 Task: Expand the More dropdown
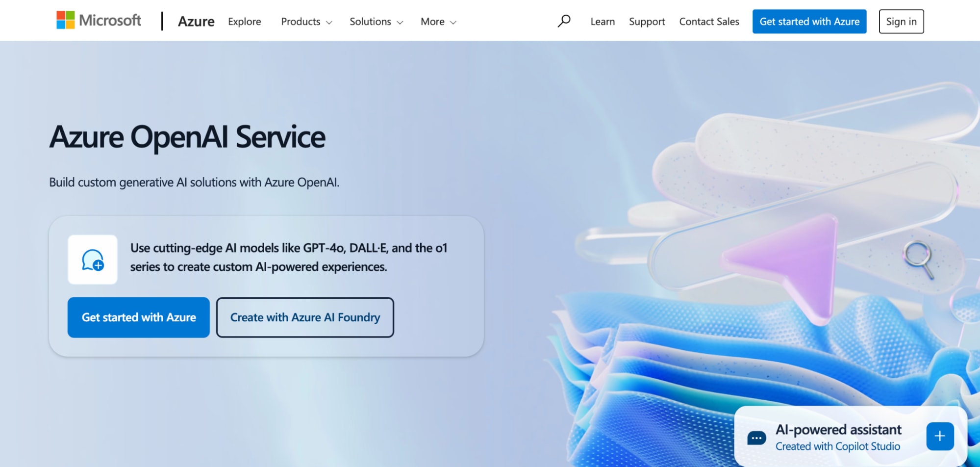(438, 22)
